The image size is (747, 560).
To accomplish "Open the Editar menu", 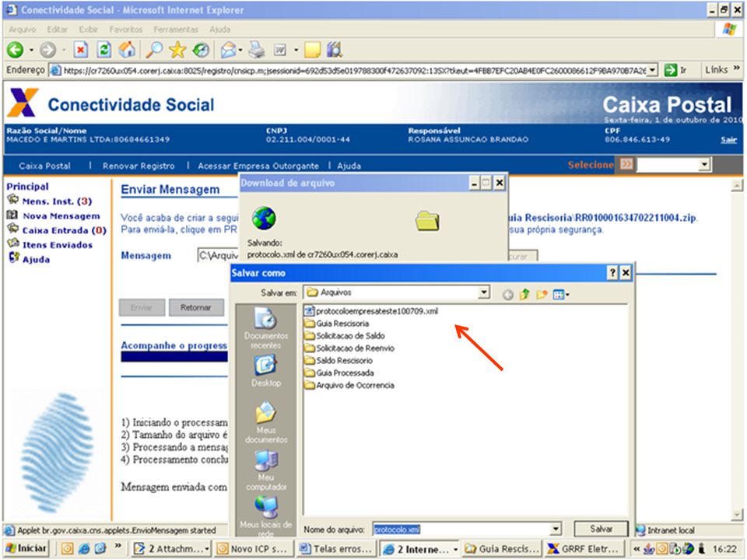I will (x=57, y=30).
